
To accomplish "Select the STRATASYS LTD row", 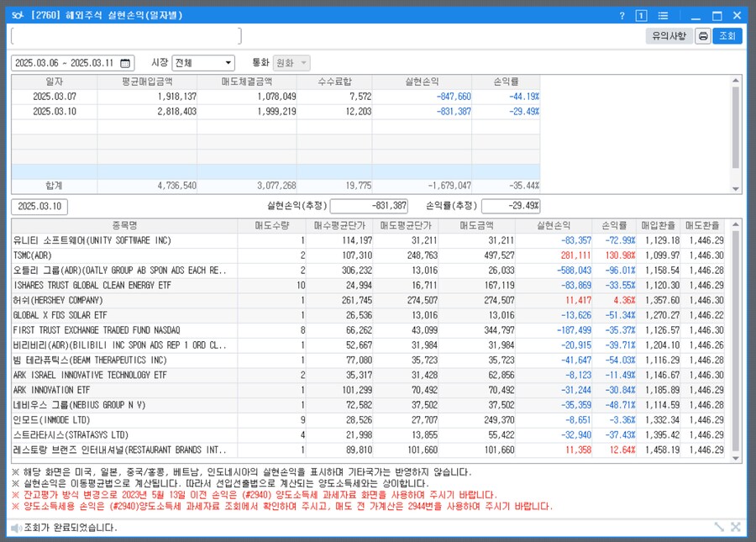I will (369, 435).
